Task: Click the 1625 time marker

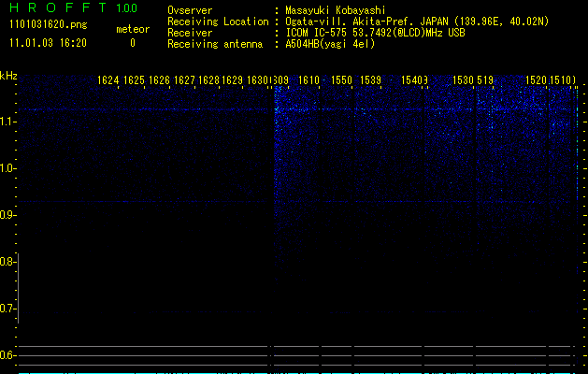Action: [134, 80]
